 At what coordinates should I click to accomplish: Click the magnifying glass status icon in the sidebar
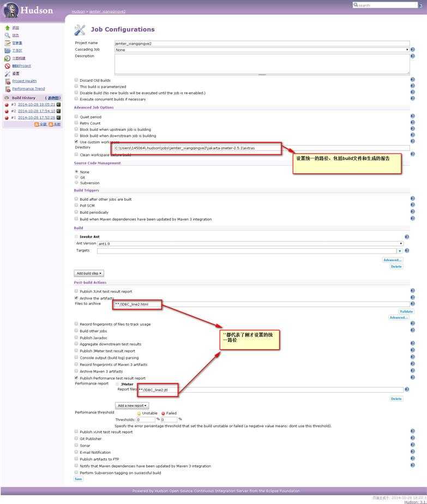(8, 35)
